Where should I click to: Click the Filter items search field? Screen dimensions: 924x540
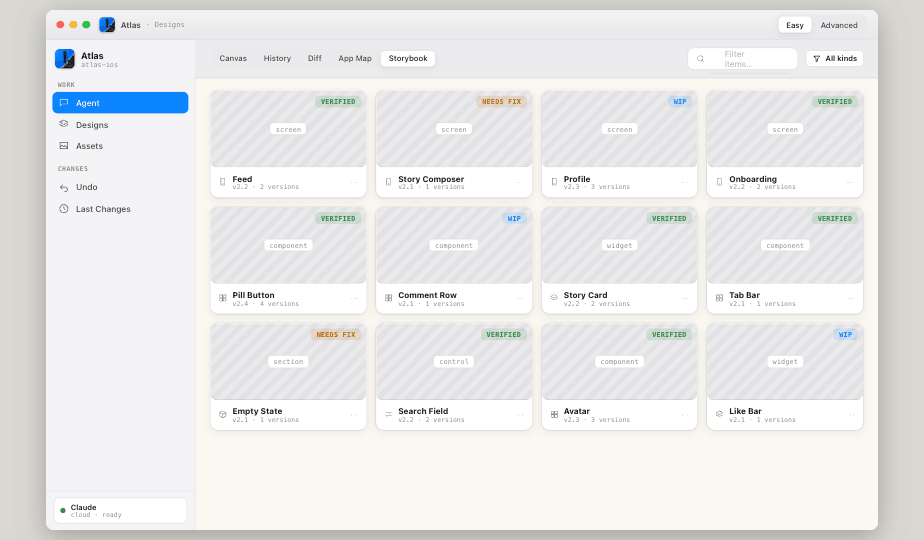tap(742, 58)
